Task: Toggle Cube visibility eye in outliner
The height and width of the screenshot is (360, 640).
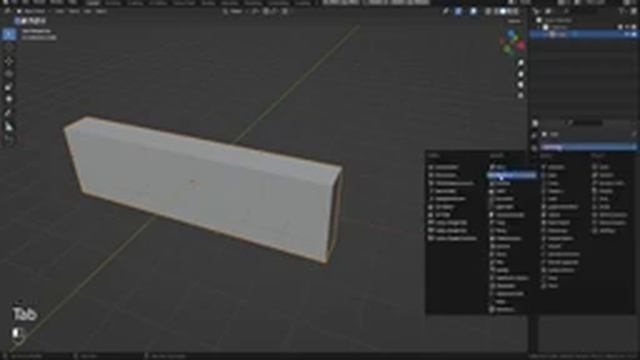Action: (x=627, y=35)
